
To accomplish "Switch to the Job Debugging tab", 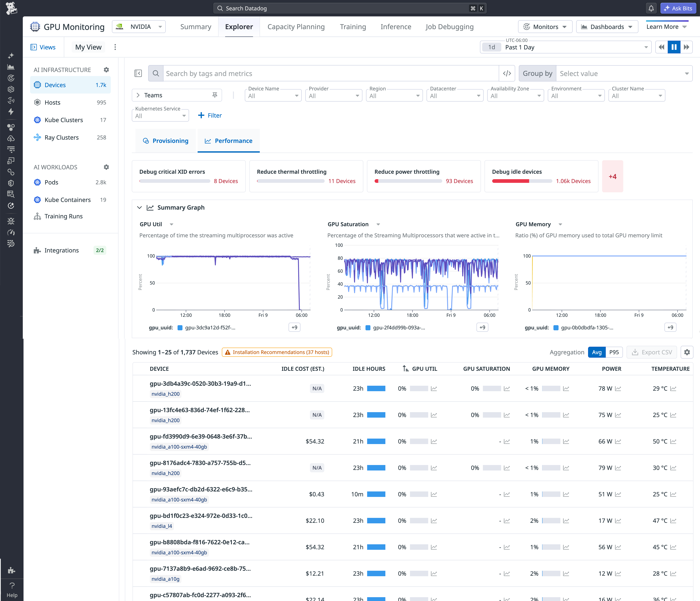I will 449,27.
